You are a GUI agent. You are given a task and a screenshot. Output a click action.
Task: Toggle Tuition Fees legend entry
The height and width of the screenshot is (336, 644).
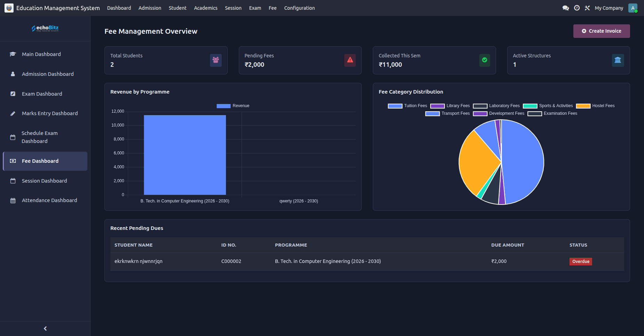point(407,106)
